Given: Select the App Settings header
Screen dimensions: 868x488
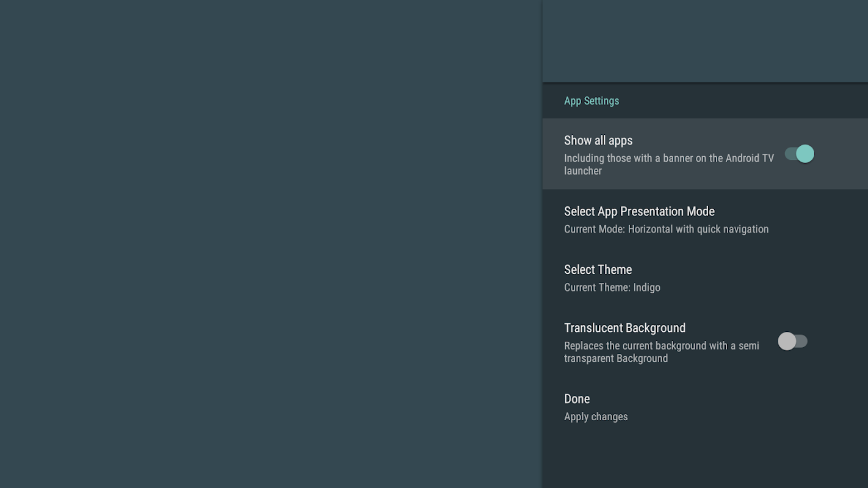Looking at the screenshot, I should click(x=591, y=101).
